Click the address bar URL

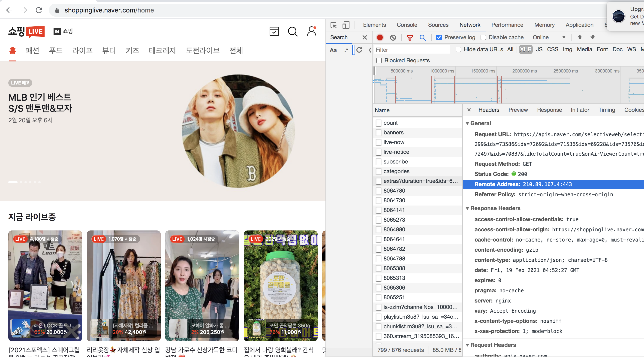pos(109,10)
